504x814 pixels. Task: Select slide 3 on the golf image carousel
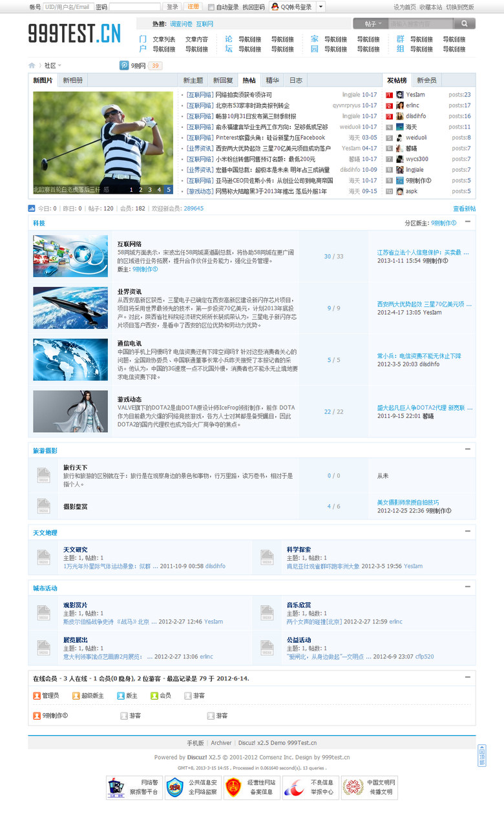pyautogui.click(x=150, y=189)
